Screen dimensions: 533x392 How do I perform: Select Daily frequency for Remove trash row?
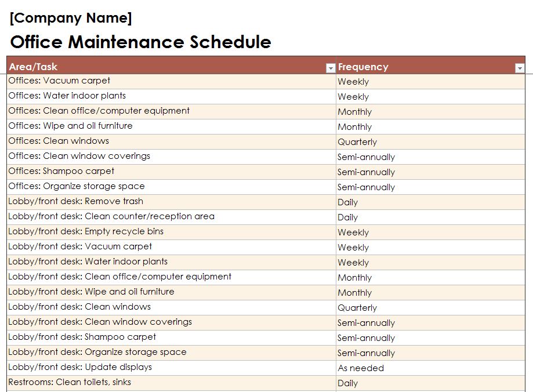pyautogui.click(x=430, y=202)
